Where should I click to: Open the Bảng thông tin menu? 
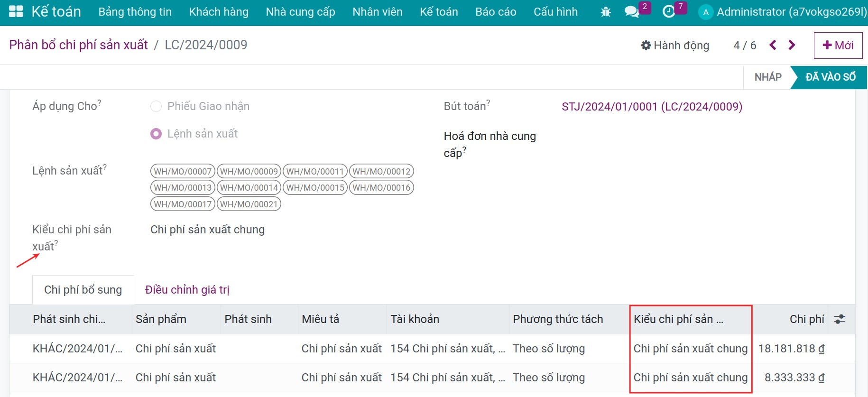(135, 12)
